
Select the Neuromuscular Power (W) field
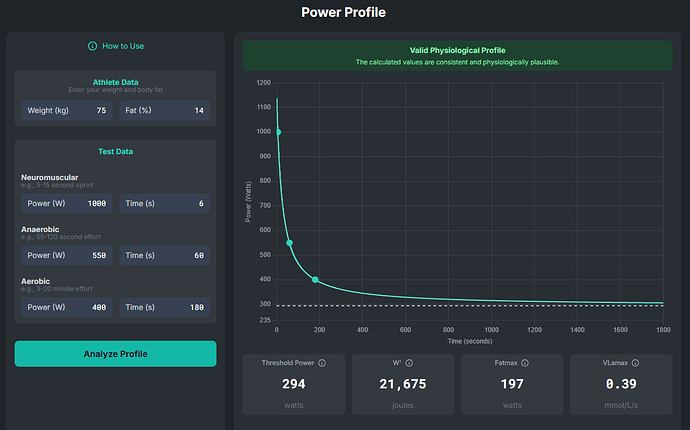click(x=67, y=203)
